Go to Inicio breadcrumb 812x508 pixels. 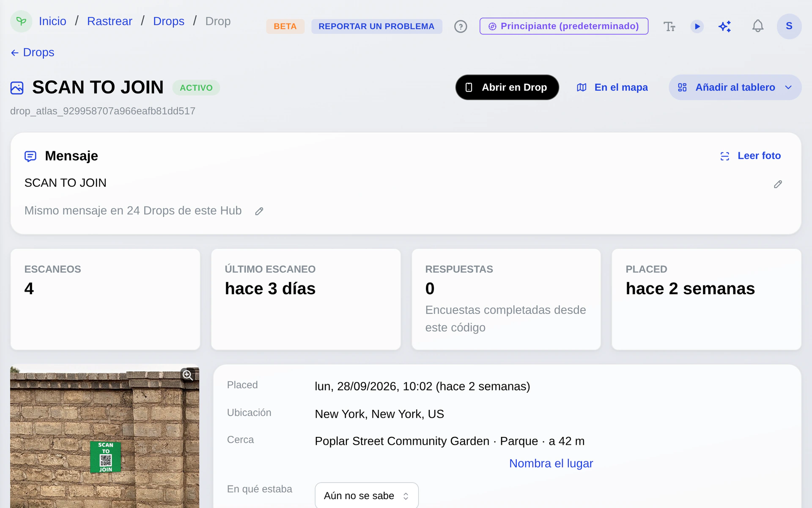[52, 21]
